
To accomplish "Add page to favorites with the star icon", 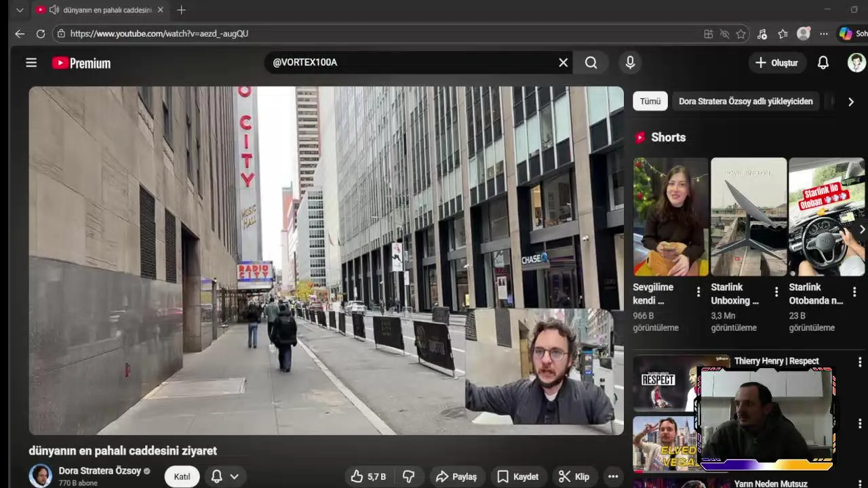I will click(x=741, y=34).
